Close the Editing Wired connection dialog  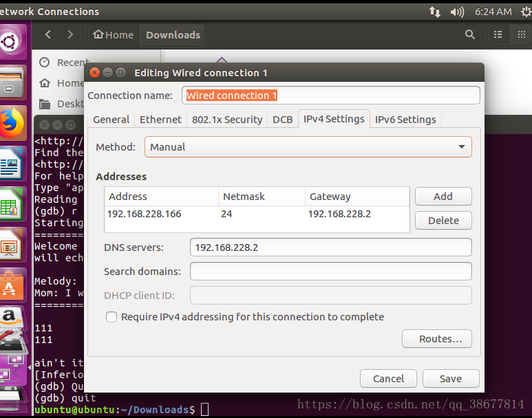pos(95,73)
